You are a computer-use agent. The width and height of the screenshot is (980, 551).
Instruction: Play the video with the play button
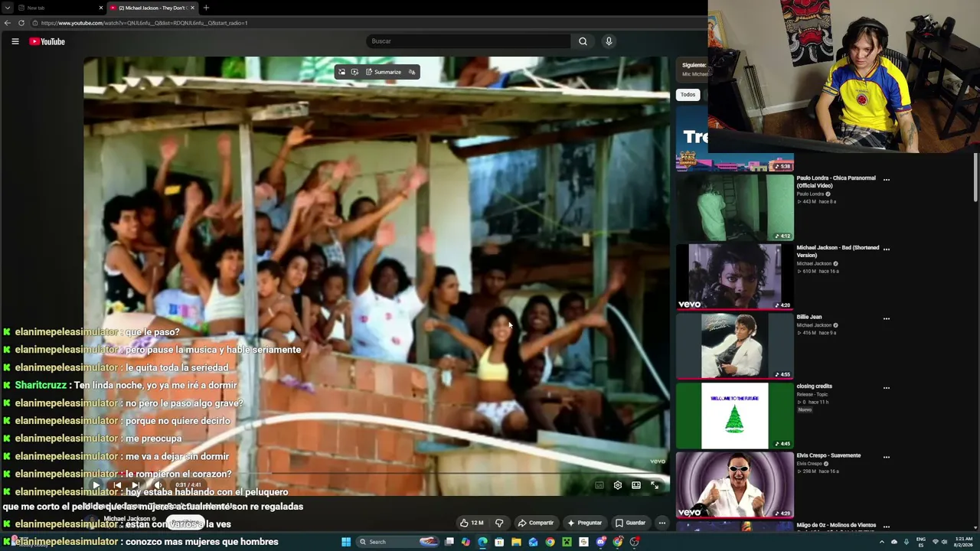pyautogui.click(x=96, y=485)
